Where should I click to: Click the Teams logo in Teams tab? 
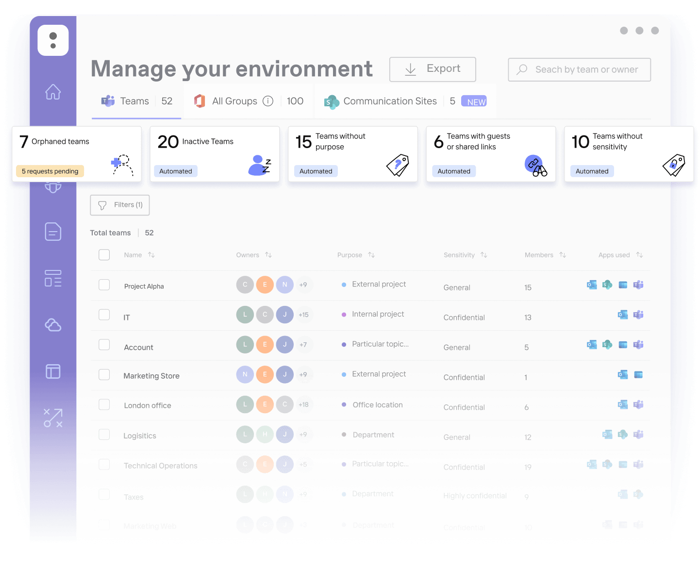click(x=108, y=101)
